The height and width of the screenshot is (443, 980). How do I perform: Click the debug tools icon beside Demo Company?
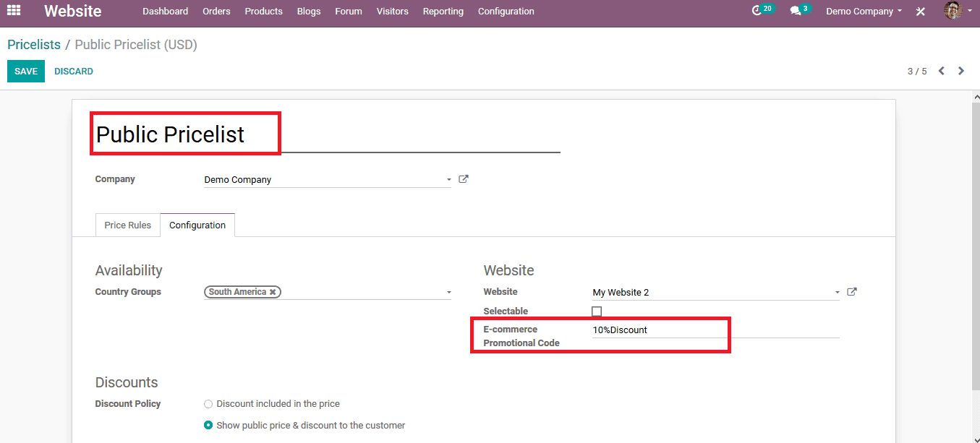point(921,12)
